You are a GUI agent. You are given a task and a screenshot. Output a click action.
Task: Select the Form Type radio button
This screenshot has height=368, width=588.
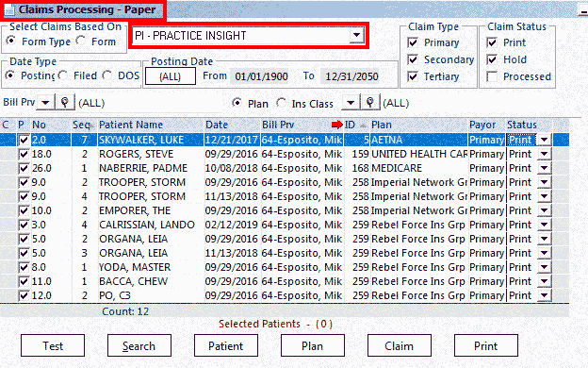pos(11,41)
